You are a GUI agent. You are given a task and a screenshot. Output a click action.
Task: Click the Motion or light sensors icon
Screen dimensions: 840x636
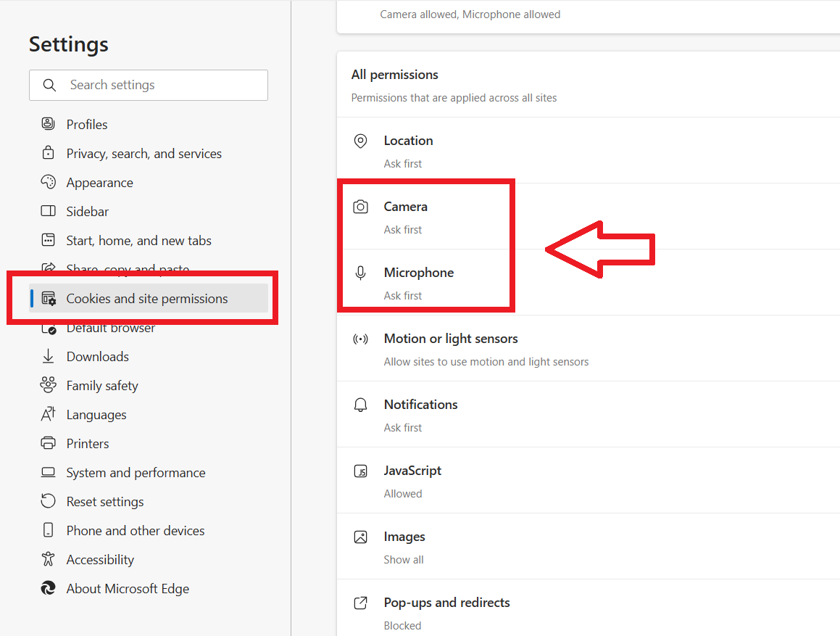click(x=360, y=339)
